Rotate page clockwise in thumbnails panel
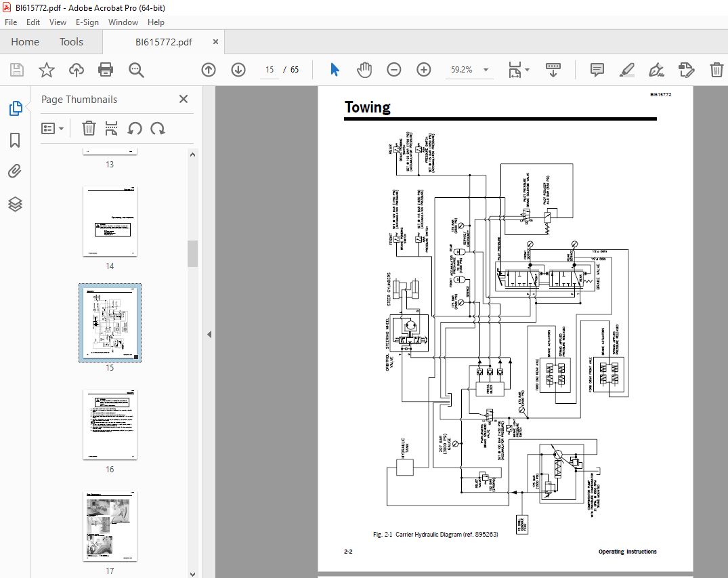This screenshot has height=578, width=728. click(x=158, y=128)
